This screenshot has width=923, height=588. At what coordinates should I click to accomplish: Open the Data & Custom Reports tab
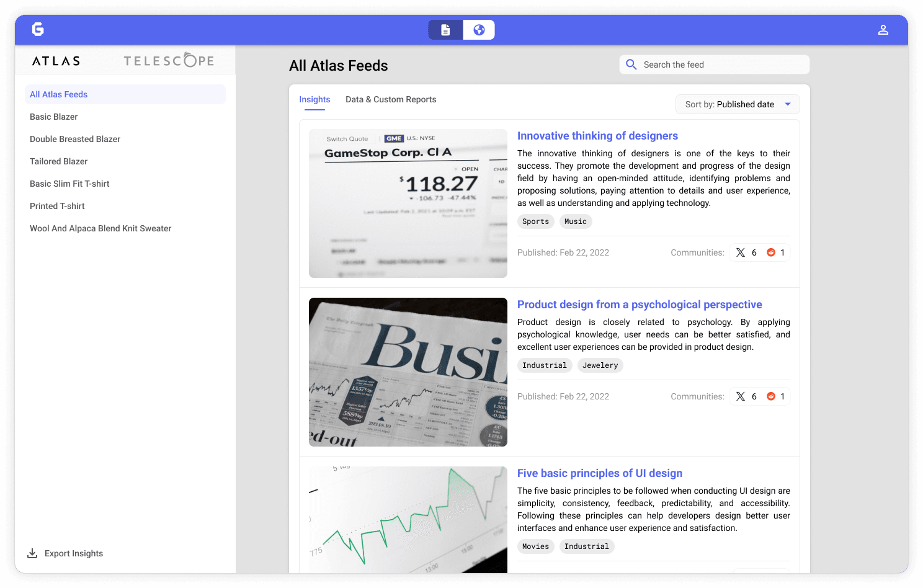(391, 99)
